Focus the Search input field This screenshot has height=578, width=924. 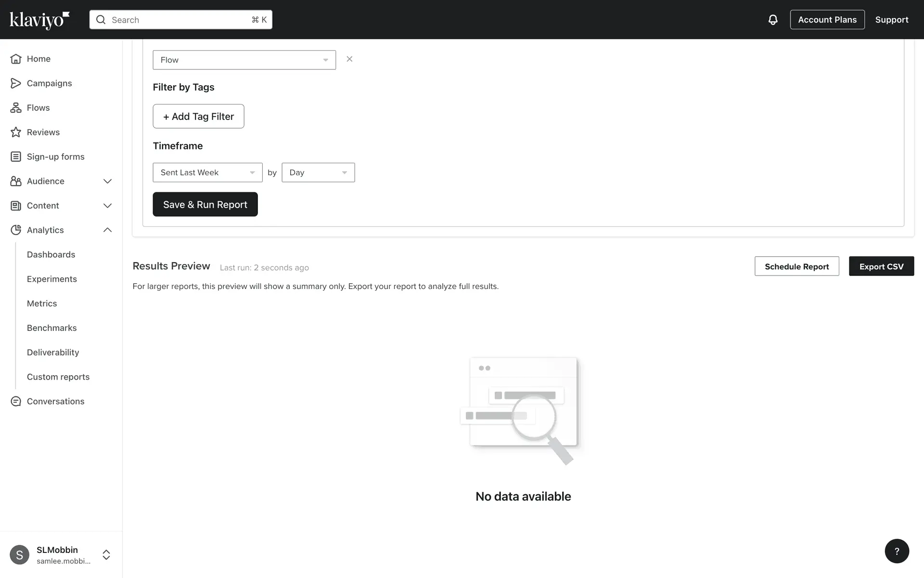(180, 20)
